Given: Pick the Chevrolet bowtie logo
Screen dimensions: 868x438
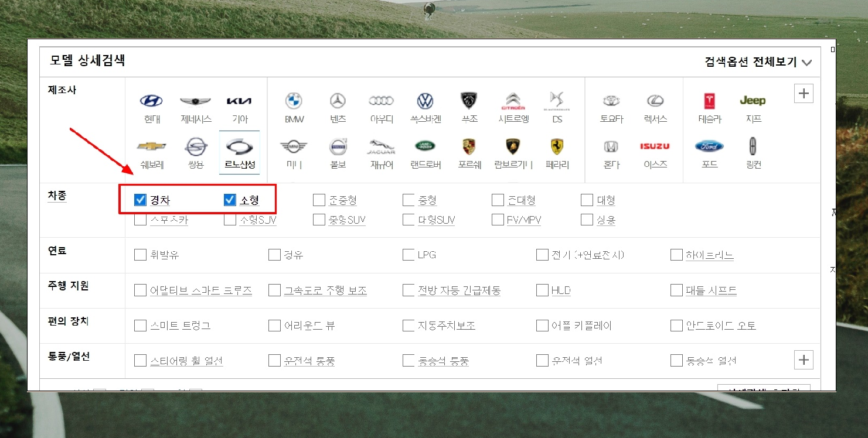Looking at the screenshot, I should point(151,146).
